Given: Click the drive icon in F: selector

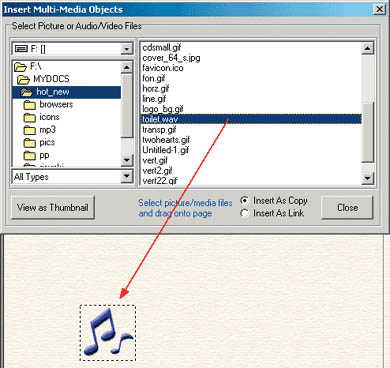Looking at the screenshot, I should 21,49.
